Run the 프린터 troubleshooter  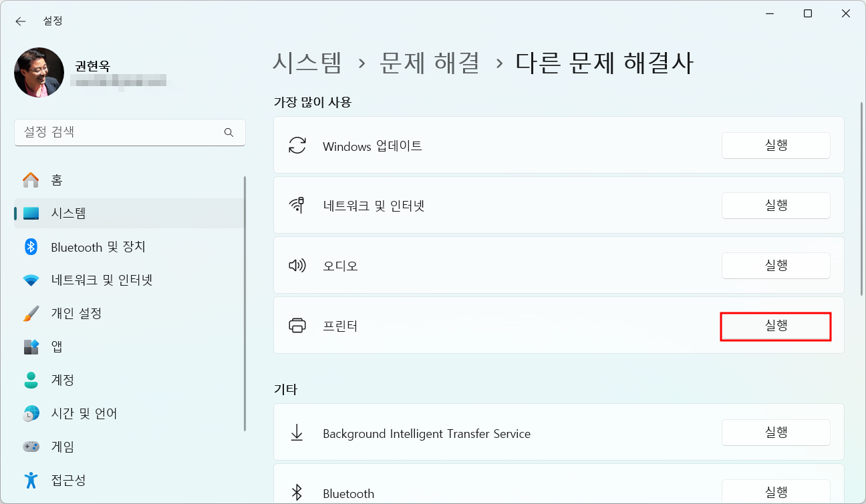coord(775,325)
